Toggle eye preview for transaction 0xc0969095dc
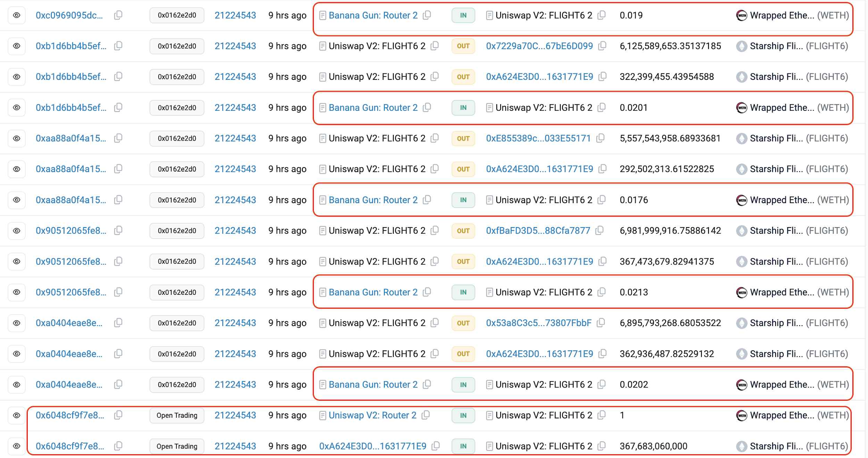868x458 pixels. (x=17, y=15)
